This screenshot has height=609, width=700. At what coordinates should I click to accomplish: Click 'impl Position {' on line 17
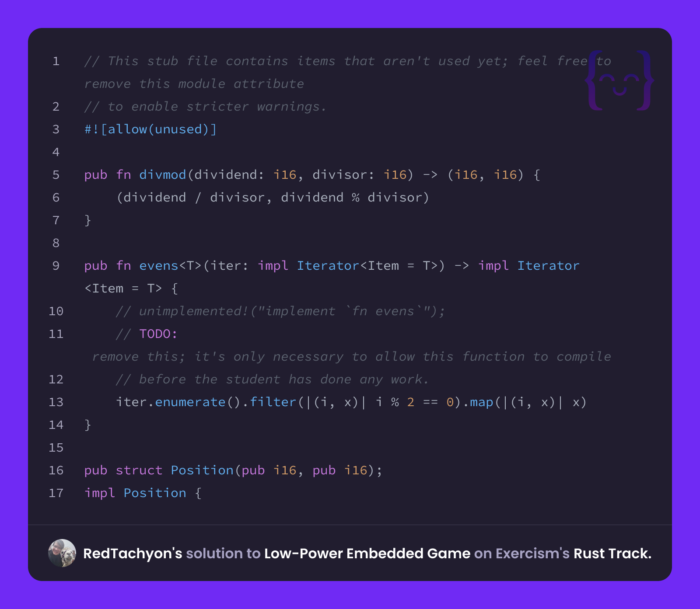(143, 493)
